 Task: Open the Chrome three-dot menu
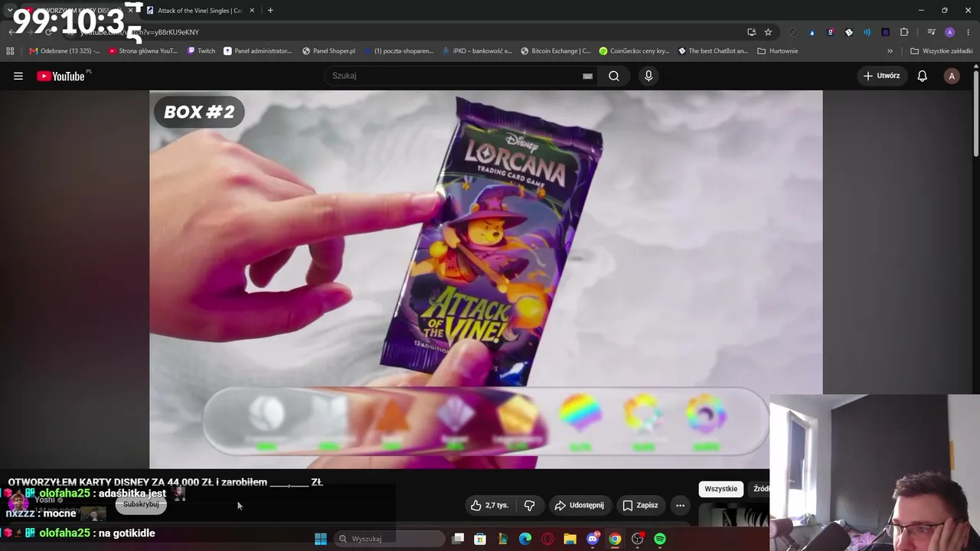coord(968,32)
